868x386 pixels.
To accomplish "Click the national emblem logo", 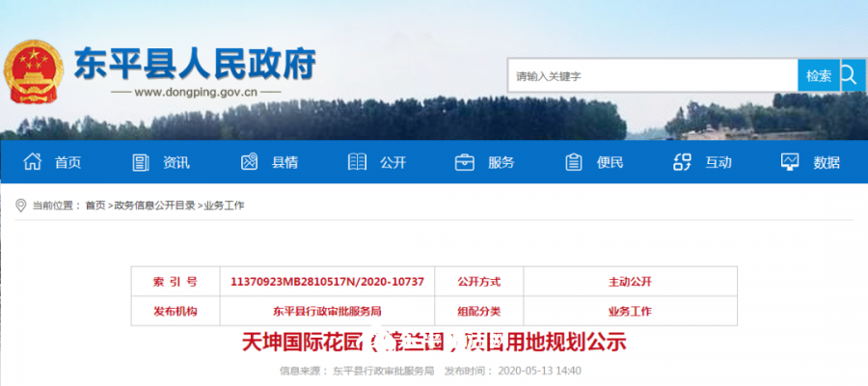I will pyautogui.click(x=33, y=71).
